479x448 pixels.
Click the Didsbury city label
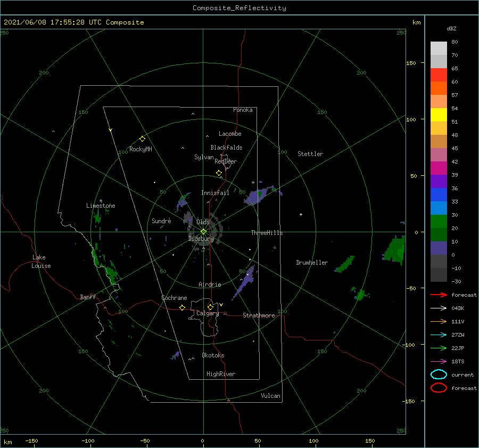click(201, 239)
